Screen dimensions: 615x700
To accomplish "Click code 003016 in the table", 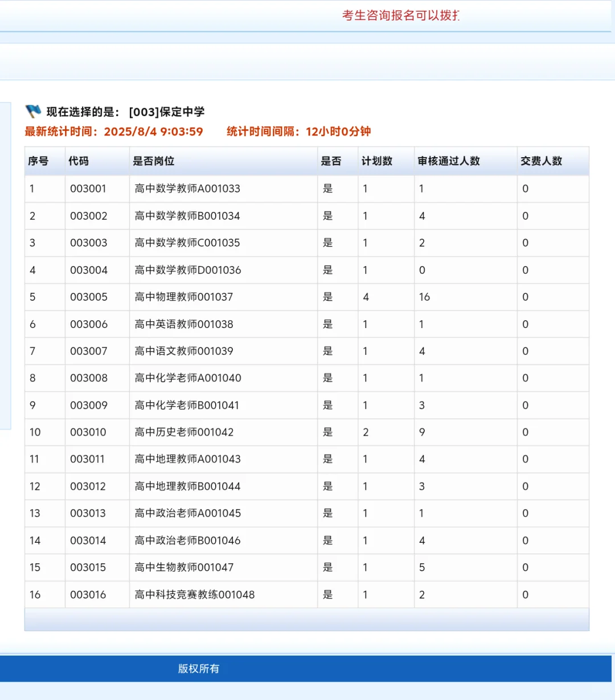I will (x=88, y=595).
